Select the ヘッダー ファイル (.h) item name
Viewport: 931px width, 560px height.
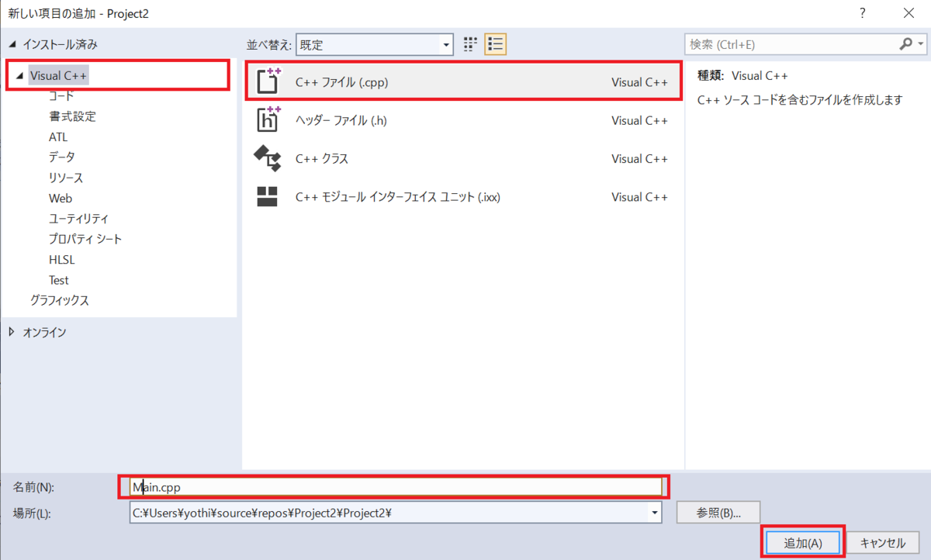click(341, 120)
